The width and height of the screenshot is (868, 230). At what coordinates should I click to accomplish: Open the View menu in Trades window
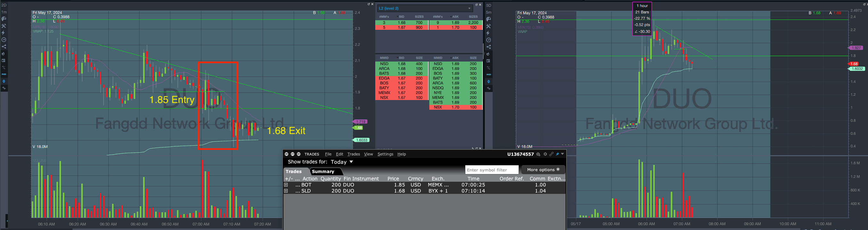368,154
